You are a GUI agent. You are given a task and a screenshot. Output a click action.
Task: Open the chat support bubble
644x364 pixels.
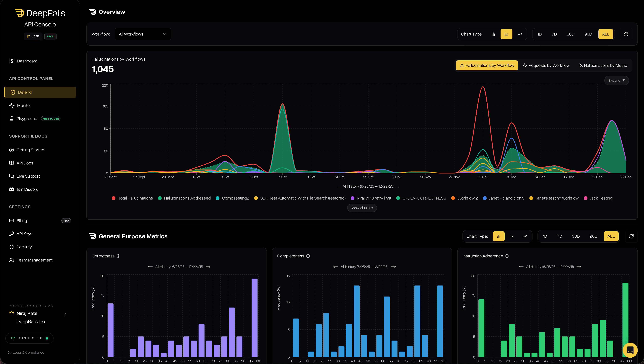(630, 350)
